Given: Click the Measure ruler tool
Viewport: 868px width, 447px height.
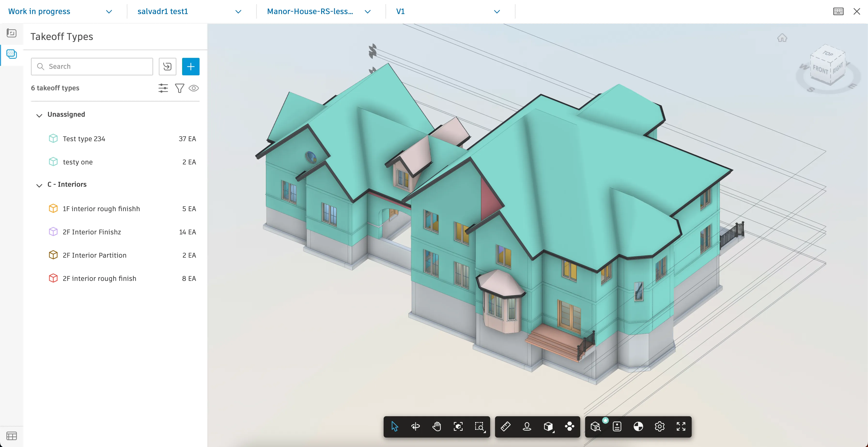Looking at the screenshot, I should point(505,426).
